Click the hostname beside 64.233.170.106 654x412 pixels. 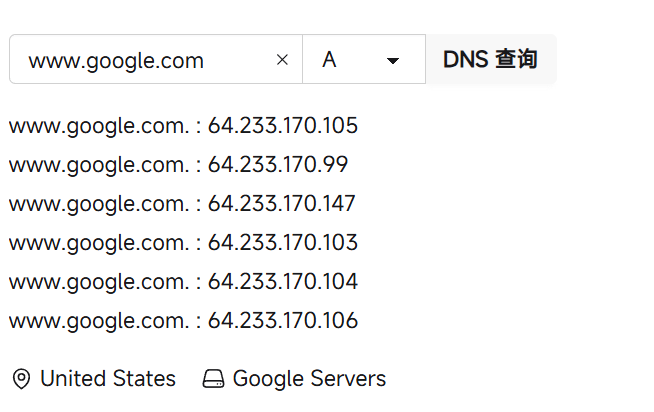point(98,321)
